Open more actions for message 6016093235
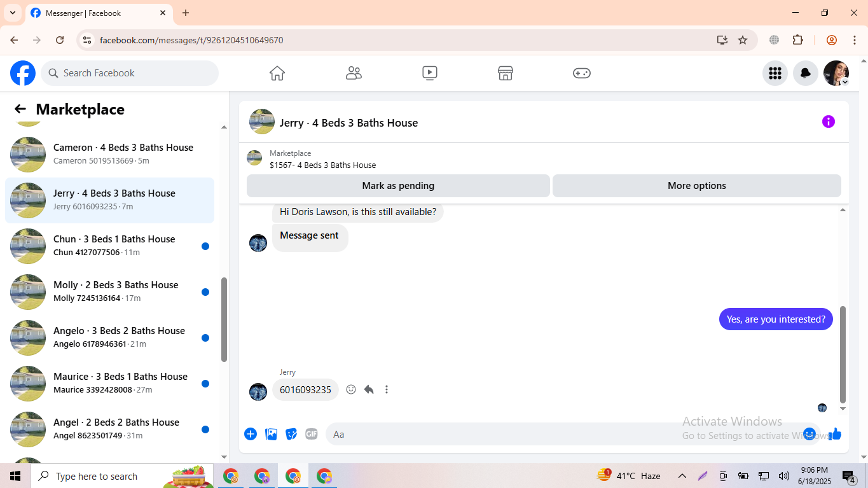868x488 pixels. tap(387, 389)
